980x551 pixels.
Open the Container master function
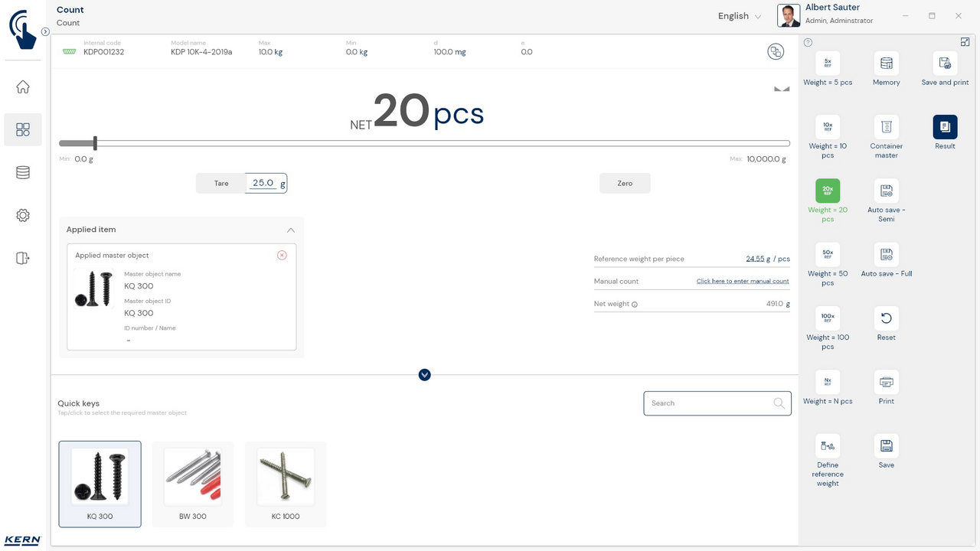pos(886,127)
